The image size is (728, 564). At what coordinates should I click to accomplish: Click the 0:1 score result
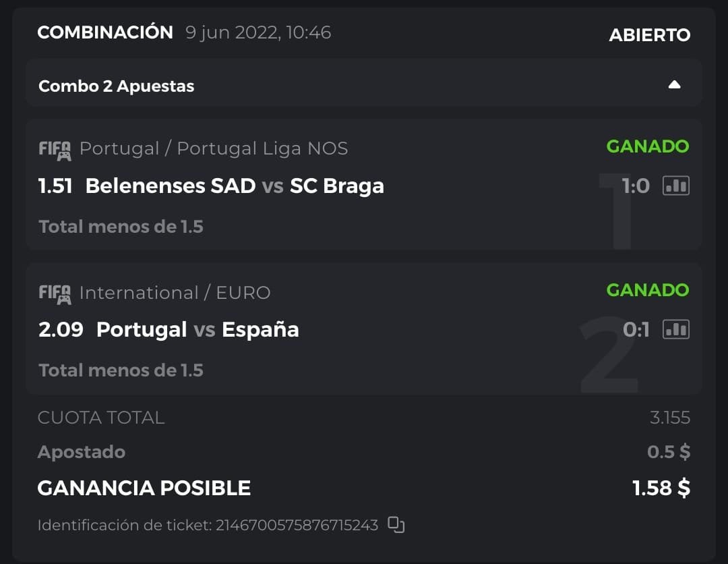click(636, 329)
